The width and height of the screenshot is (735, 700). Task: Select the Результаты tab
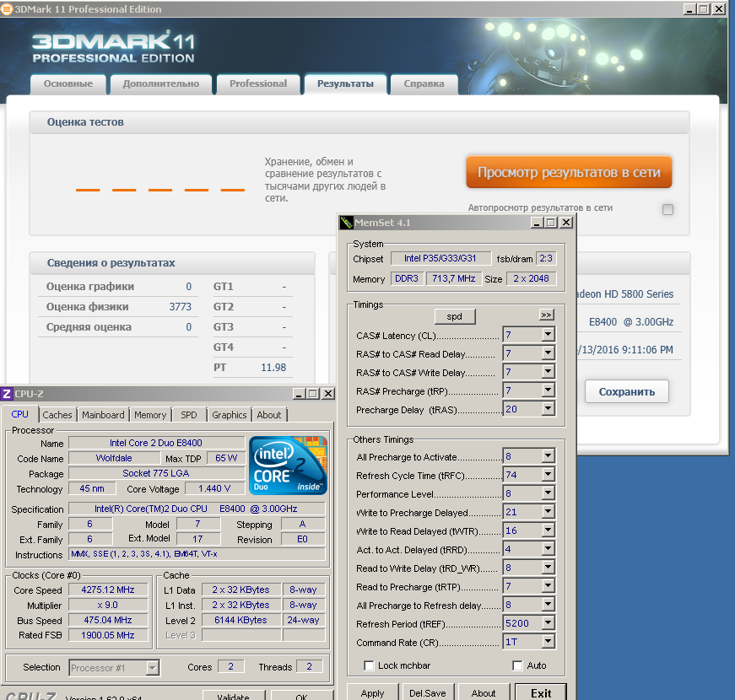pos(345,83)
